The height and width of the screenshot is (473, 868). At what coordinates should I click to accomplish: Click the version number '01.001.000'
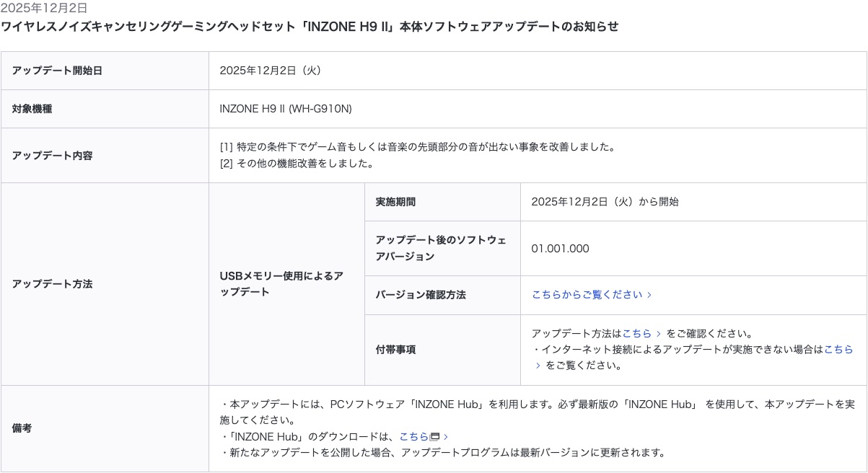click(x=560, y=249)
